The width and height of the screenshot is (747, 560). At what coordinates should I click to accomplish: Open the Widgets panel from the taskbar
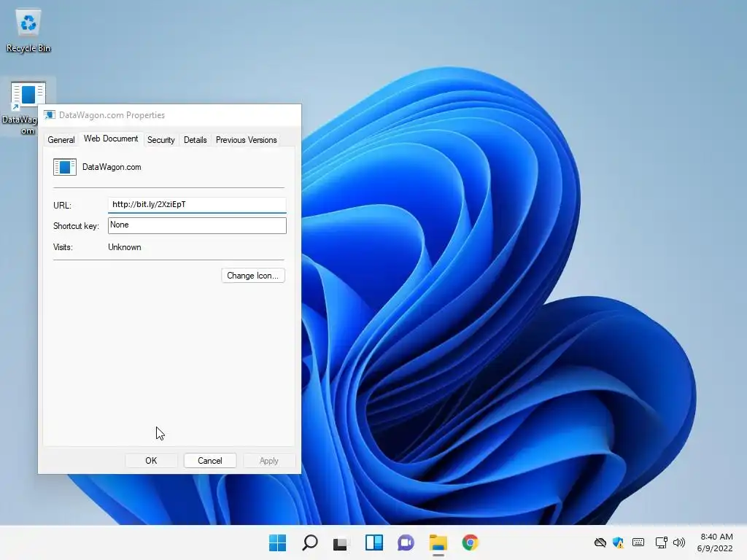374,542
